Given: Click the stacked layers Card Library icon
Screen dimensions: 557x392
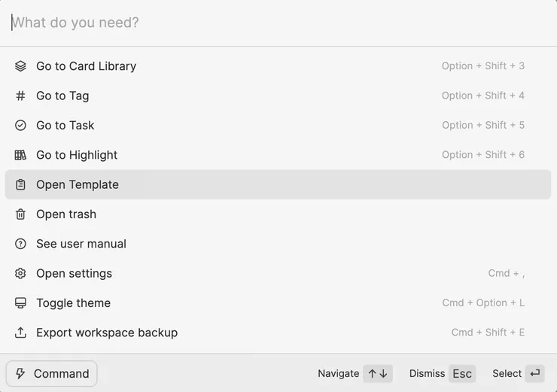Looking at the screenshot, I should tap(20, 66).
